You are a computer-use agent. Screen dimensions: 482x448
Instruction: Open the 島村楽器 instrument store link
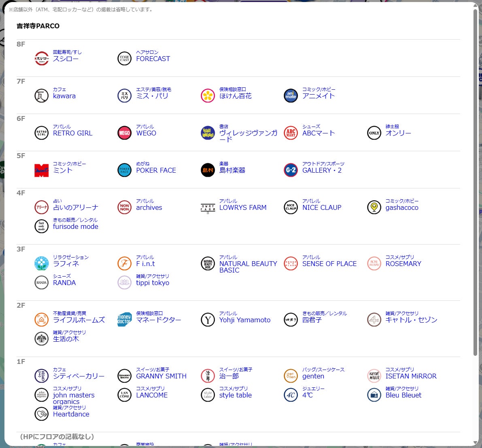[x=232, y=170]
